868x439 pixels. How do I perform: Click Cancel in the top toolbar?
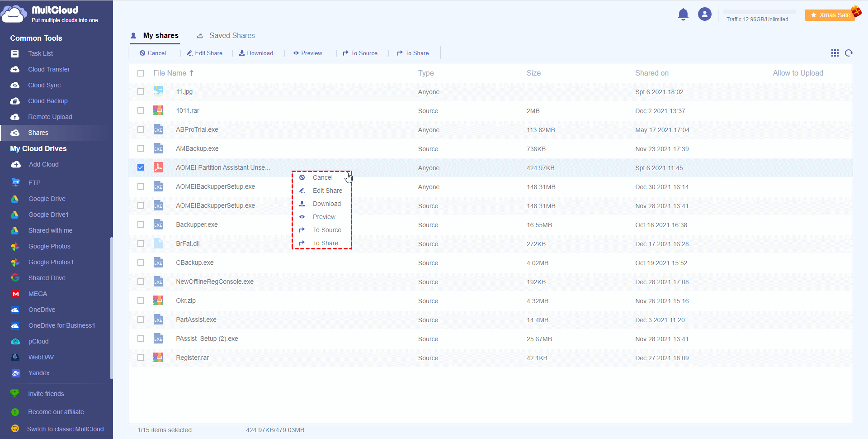153,53
